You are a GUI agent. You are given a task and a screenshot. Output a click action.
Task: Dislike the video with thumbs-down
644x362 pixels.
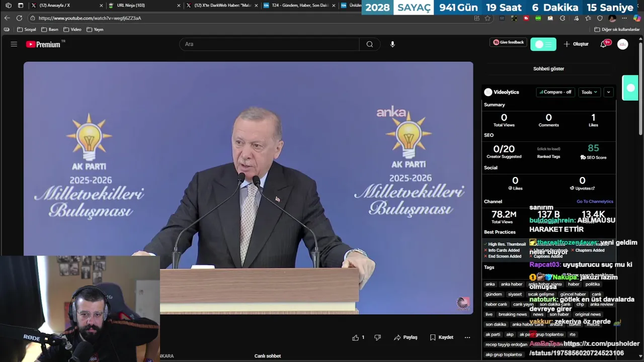(378, 337)
